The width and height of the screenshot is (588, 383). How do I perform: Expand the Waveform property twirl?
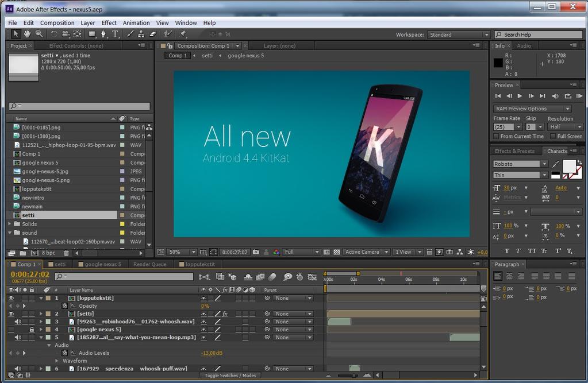click(57, 361)
